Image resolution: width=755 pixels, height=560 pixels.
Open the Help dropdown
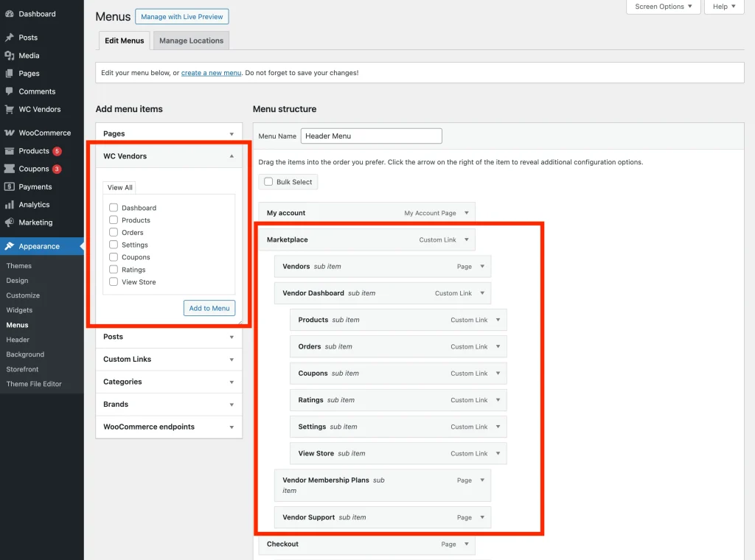pos(724,6)
